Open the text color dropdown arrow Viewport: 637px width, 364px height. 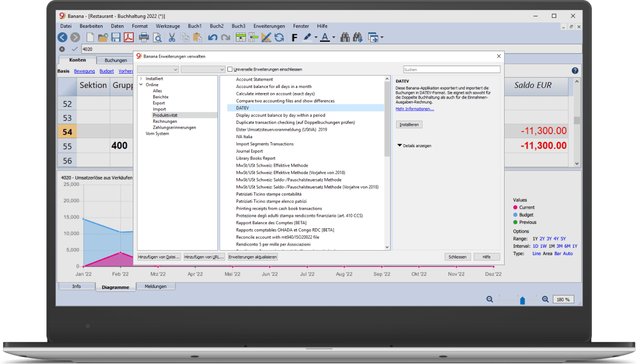[x=334, y=37]
